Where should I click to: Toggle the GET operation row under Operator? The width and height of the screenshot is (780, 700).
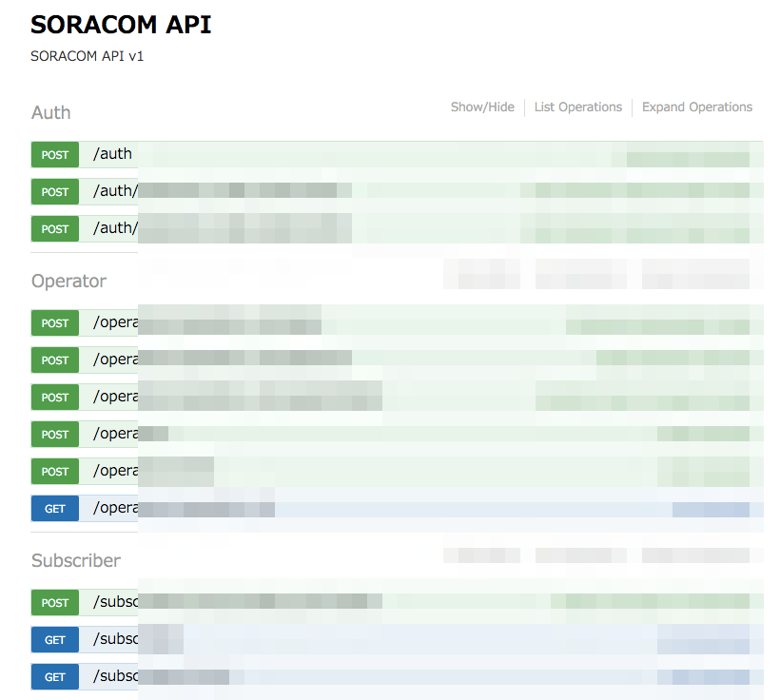click(380, 508)
